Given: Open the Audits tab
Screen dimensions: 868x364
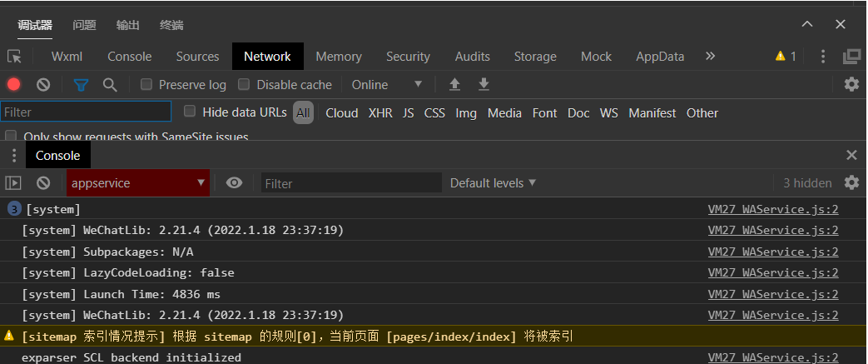Looking at the screenshot, I should tap(472, 57).
